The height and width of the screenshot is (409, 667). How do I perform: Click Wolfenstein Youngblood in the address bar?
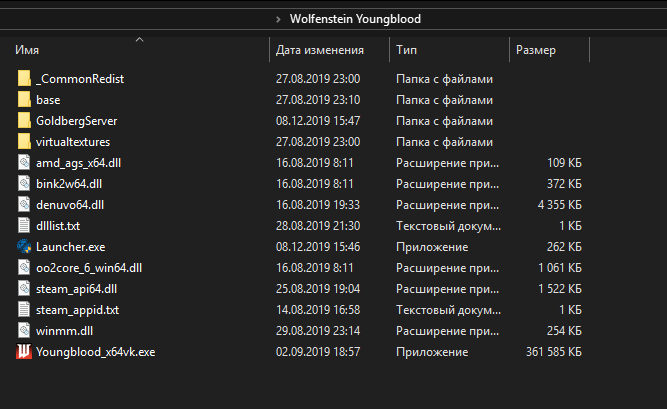pos(355,19)
